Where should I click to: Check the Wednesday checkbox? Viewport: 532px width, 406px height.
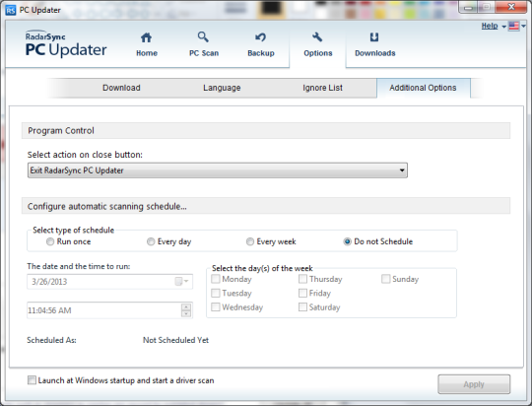point(216,307)
